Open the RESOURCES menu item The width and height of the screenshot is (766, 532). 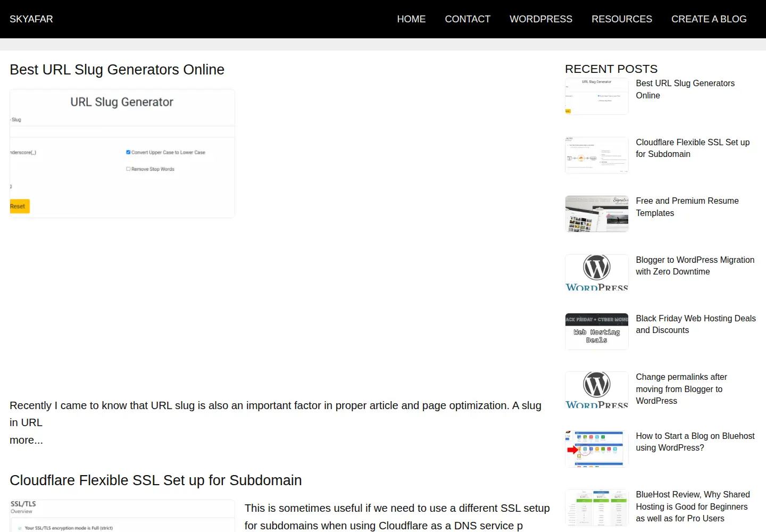[622, 19]
